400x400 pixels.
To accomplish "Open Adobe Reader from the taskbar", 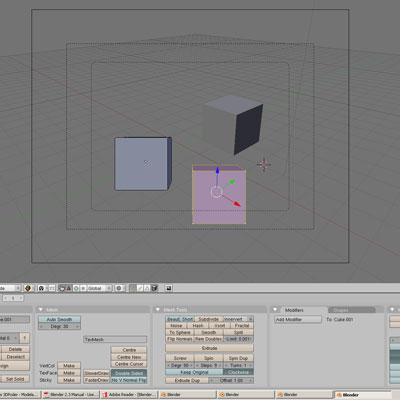I will coord(129,395).
